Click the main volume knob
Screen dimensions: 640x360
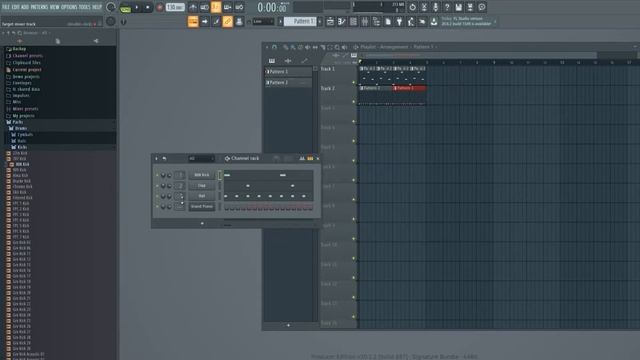[x=111, y=7]
